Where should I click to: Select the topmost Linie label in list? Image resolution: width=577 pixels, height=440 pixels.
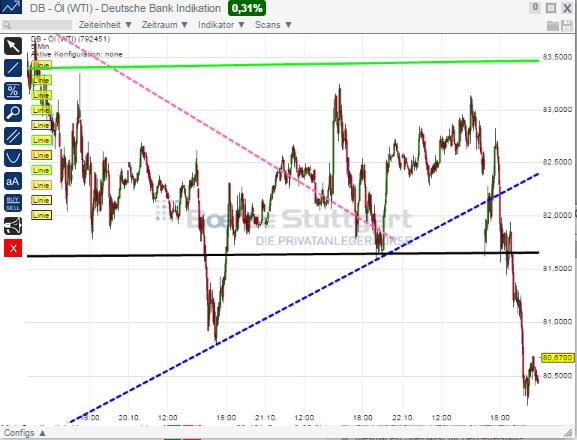point(41,65)
